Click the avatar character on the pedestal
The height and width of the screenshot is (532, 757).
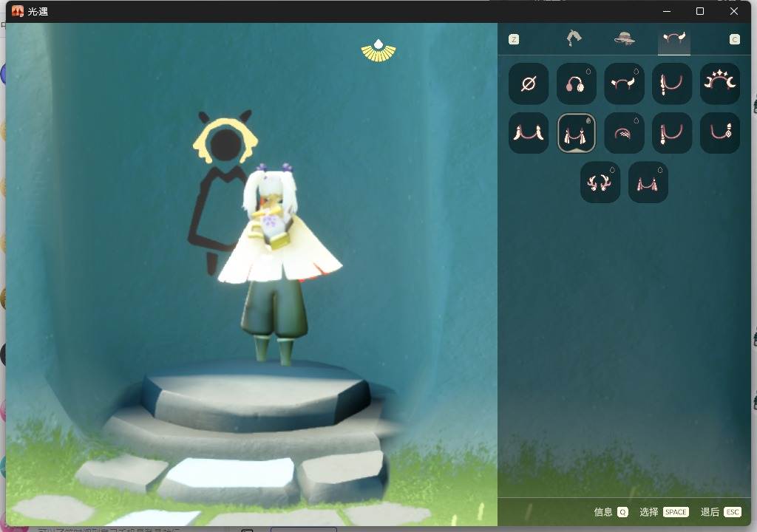(279, 263)
